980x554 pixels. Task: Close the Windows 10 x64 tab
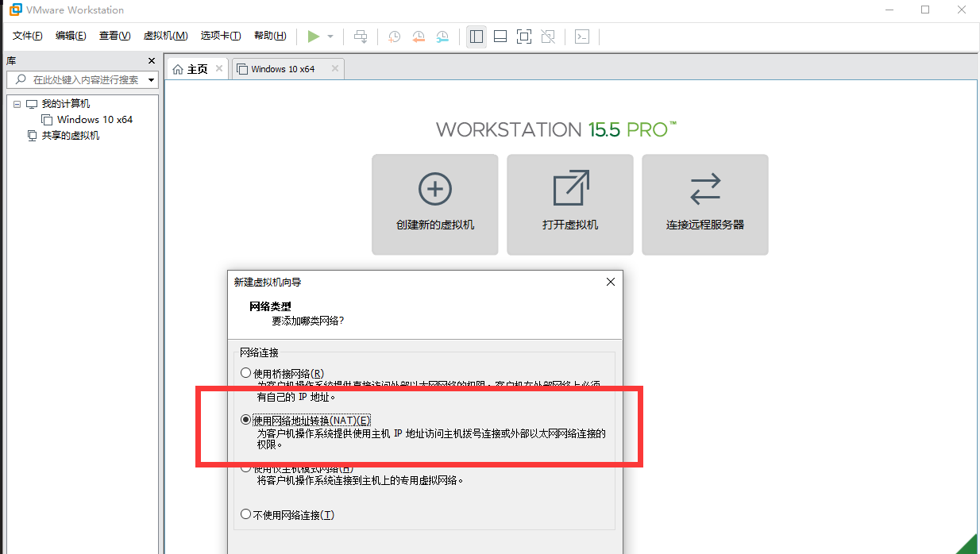pos(335,68)
